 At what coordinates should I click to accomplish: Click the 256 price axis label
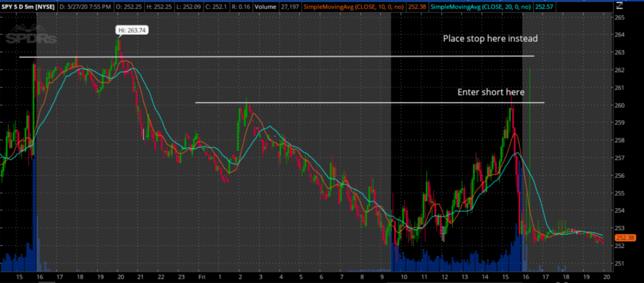click(x=620, y=176)
